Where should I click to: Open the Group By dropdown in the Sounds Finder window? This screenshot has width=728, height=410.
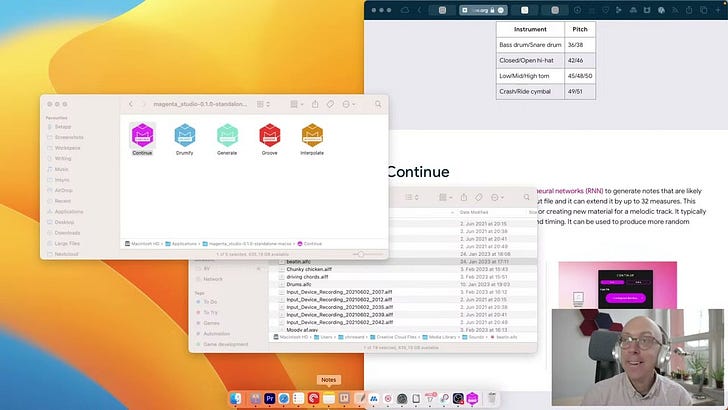445,197
